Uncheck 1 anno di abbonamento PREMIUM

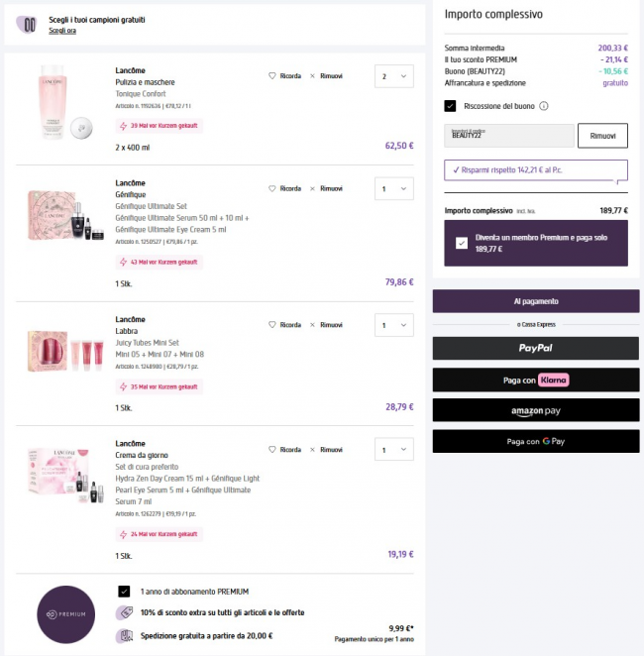click(x=124, y=592)
